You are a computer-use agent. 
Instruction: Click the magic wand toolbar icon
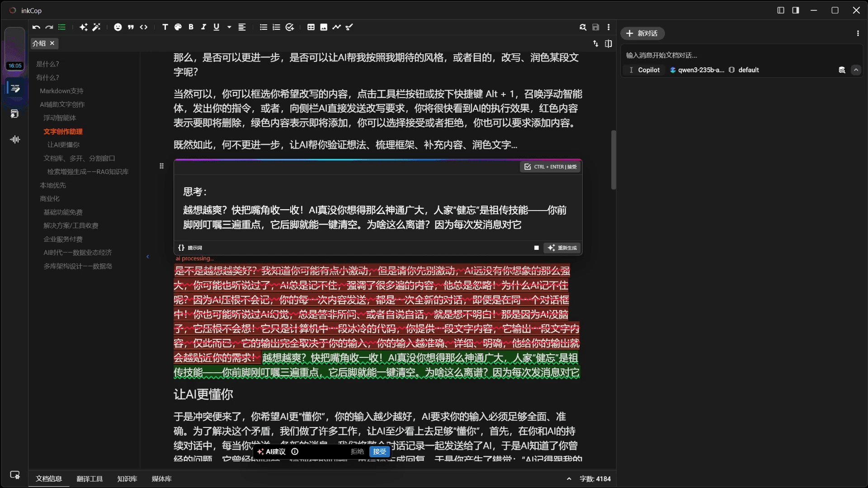(x=96, y=27)
